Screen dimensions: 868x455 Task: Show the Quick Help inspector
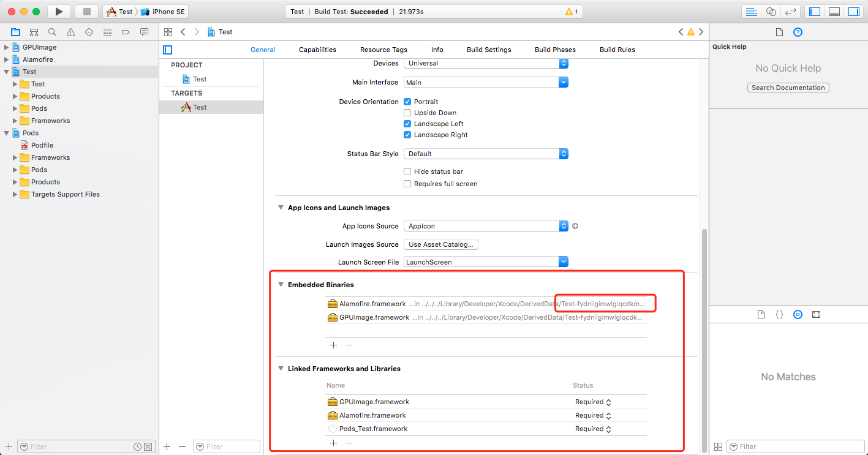pyautogui.click(x=798, y=32)
